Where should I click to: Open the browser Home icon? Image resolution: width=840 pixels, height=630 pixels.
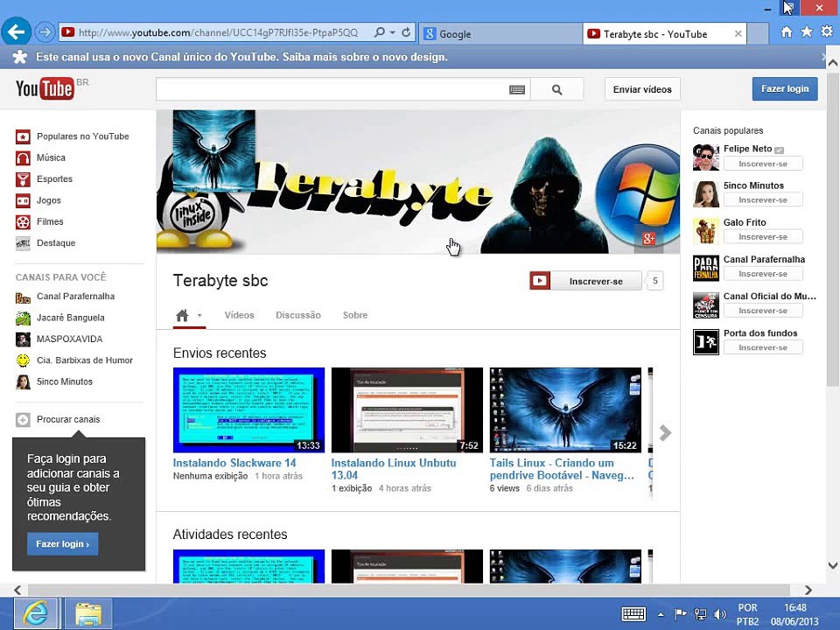[786, 32]
